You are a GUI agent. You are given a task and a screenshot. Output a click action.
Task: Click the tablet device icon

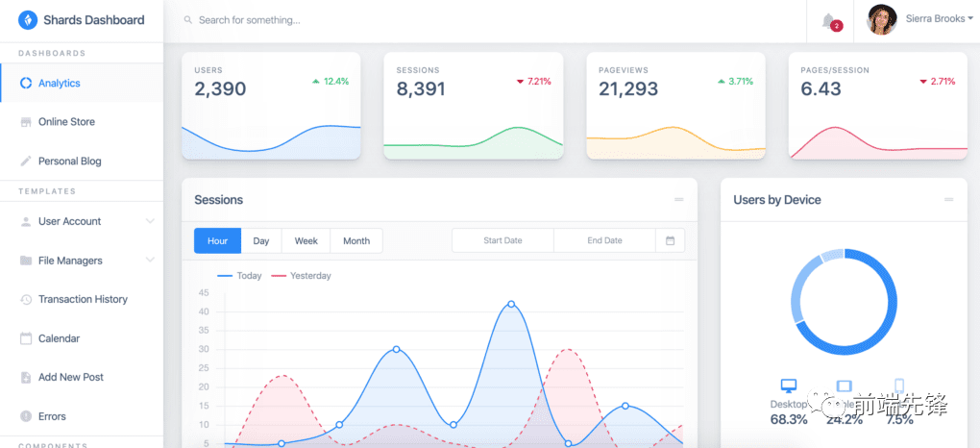(x=844, y=386)
